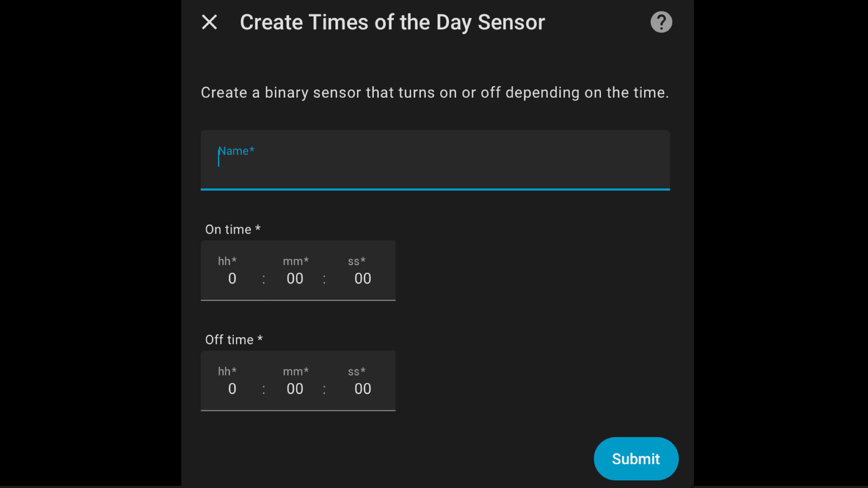This screenshot has height=488, width=868.
Task: Select the Off time seconds value
Action: point(362,389)
